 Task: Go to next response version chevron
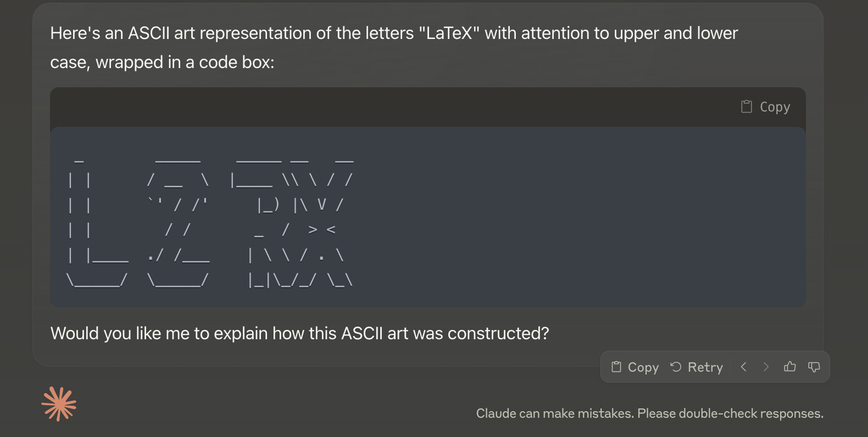pos(766,367)
